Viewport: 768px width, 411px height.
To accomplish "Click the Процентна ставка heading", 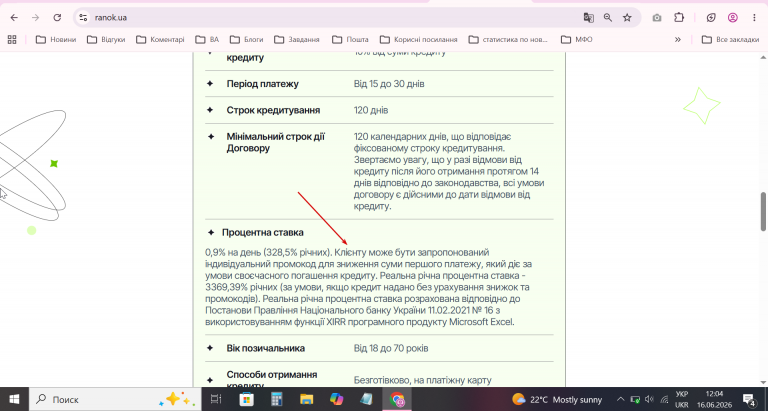I will coord(263,233).
